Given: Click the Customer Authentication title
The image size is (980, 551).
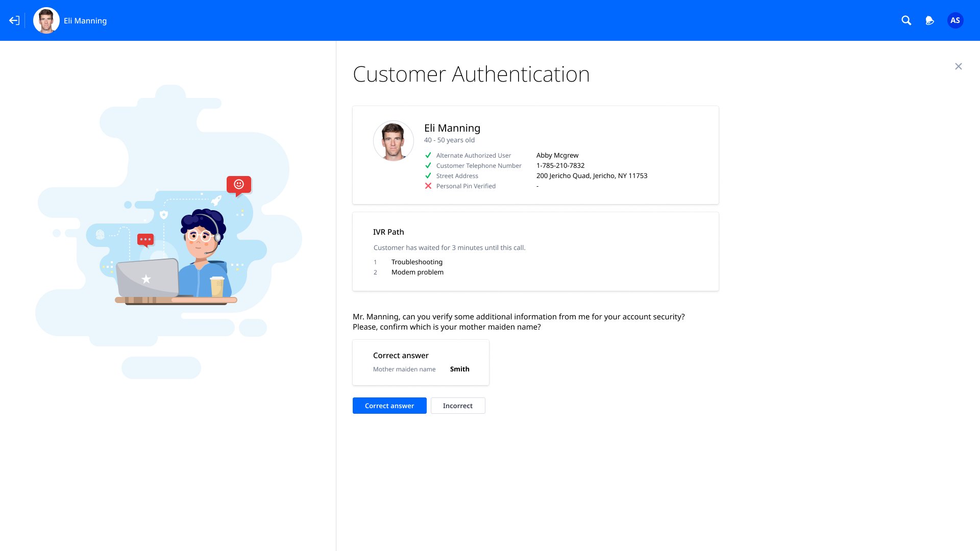Looking at the screenshot, I should tap(471, 74).
